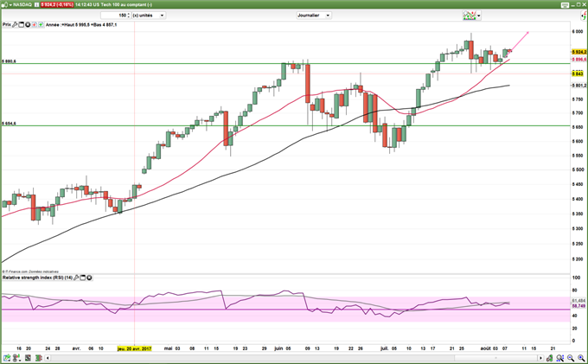Open the red-green indicators icon at top right
Image resolution: width=588 pixels, height=364 pixels.
[584, 16]
